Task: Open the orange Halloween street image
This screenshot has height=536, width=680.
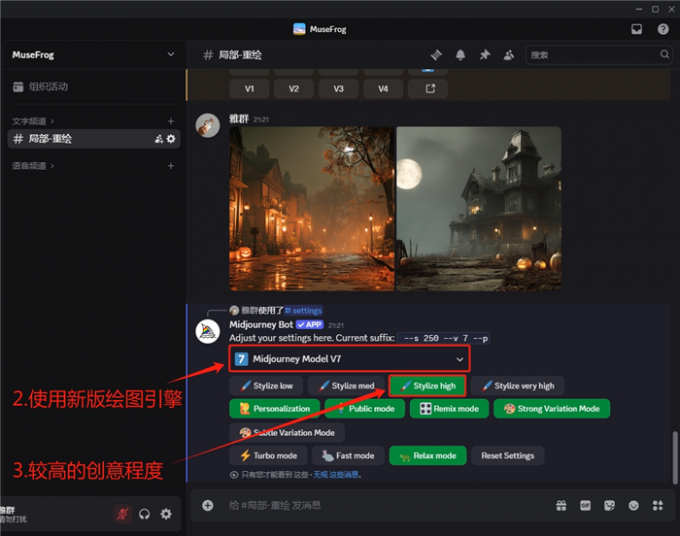Action: [x=312, y=209]
